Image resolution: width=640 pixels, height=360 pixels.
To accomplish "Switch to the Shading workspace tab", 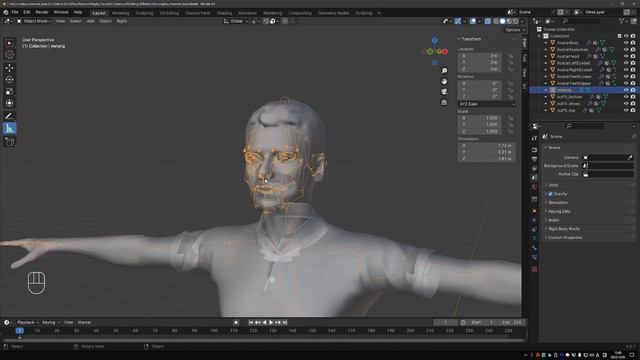I will pos(224,13).
